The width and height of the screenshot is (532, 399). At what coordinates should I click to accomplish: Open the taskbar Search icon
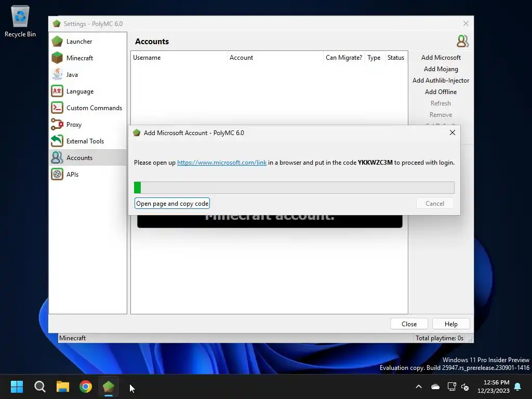[39, 387]
